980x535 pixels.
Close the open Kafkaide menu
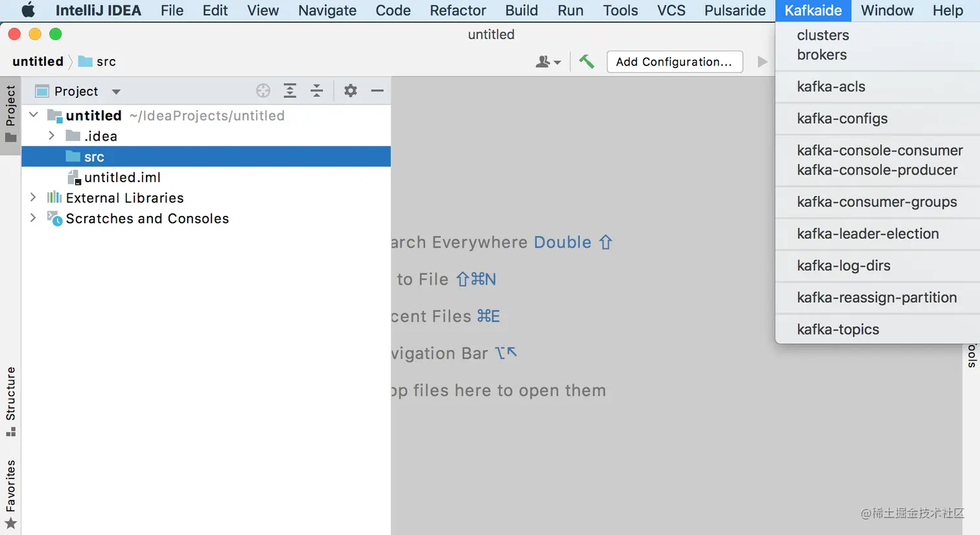[813, 10]
